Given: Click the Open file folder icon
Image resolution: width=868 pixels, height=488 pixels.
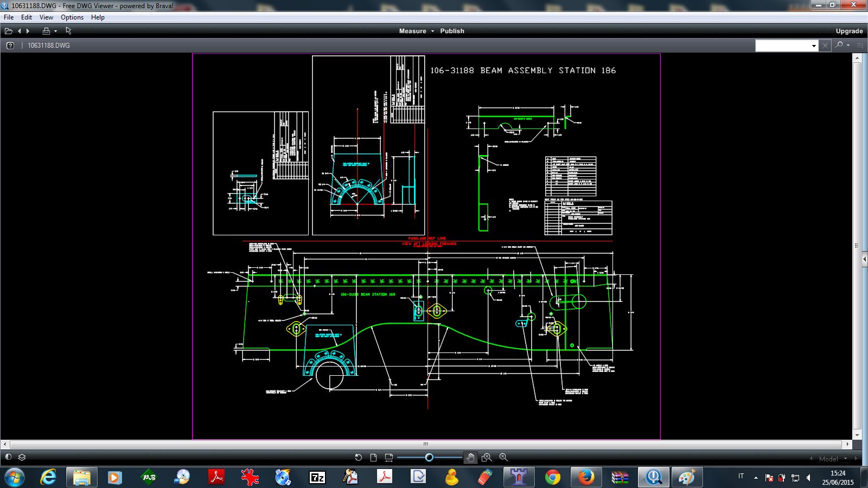Looking at the screenshot, I should [9, 31].
